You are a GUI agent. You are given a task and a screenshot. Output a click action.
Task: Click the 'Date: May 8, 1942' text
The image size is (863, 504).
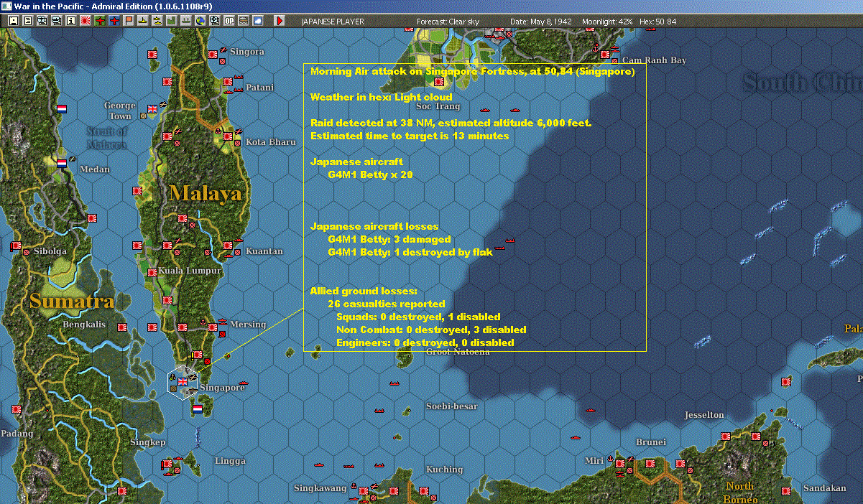(541, 22)
